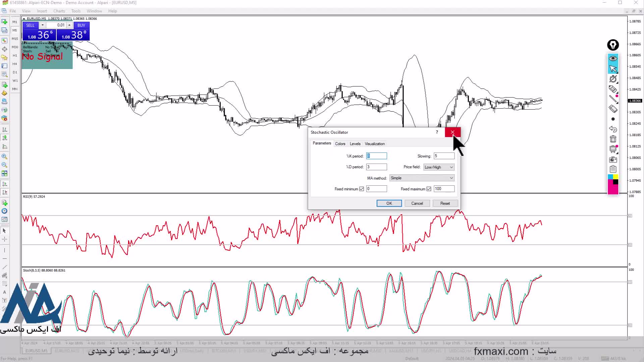Select the eraser tool in annotation toolbar
Image resolution: width=644 pixels, height=362 pixels.
point(613,109)
